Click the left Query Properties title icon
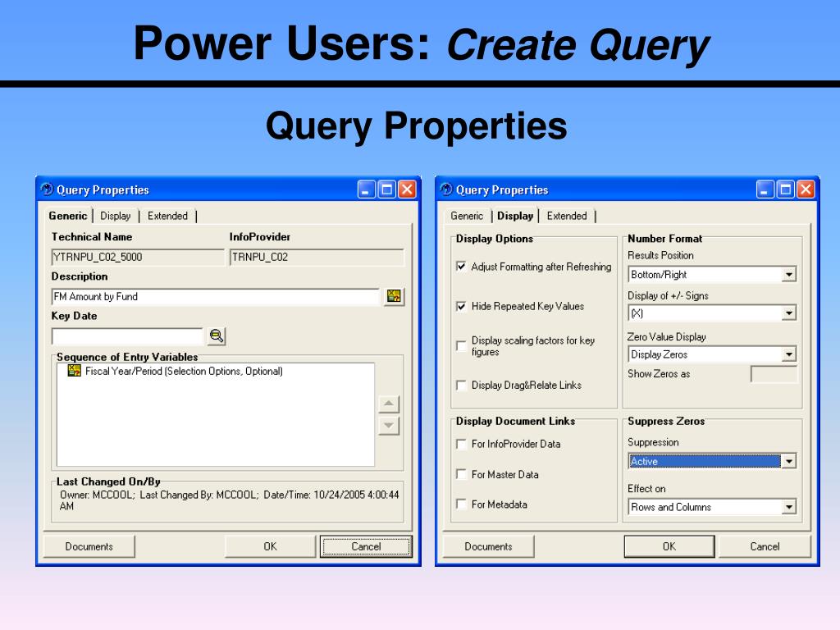Screen dimensions: 840x630 point(47,189)
